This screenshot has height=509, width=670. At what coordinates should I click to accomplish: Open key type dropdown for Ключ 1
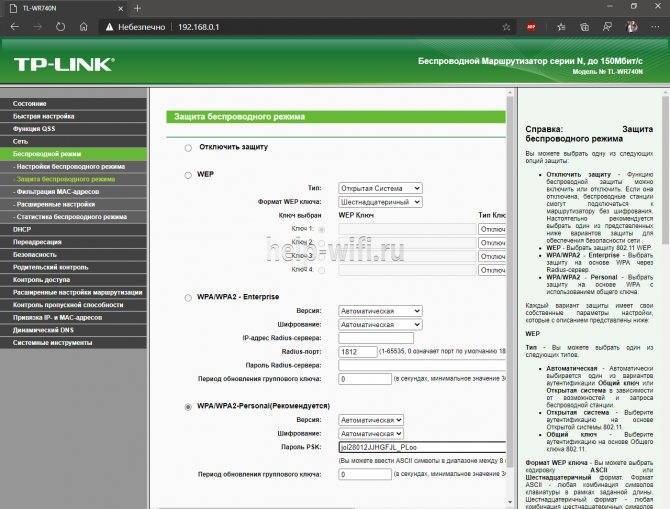492,229
